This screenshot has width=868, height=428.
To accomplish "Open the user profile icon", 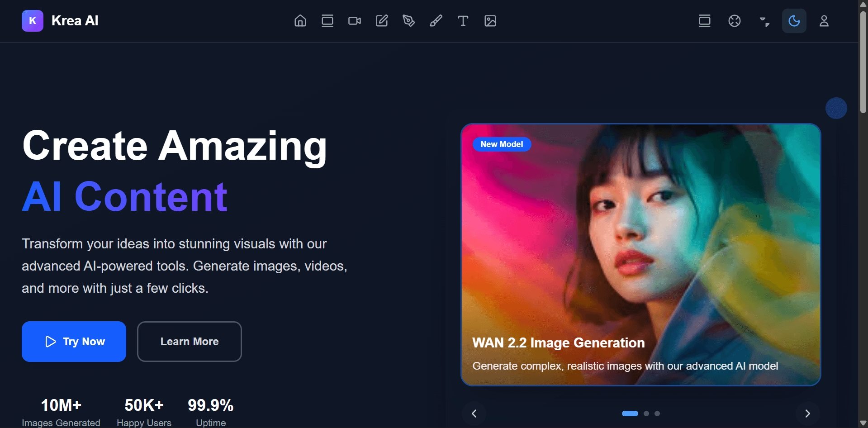I will point(824,21).
